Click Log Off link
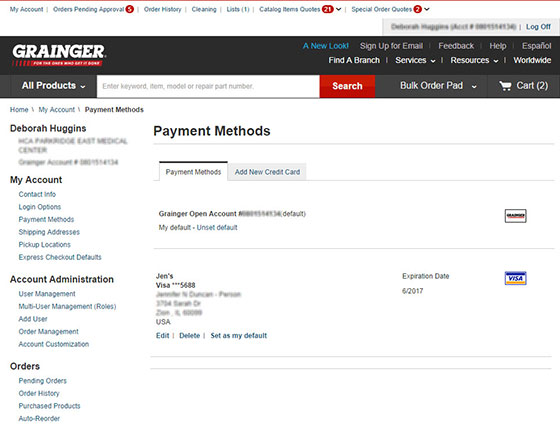 (538, 27)
